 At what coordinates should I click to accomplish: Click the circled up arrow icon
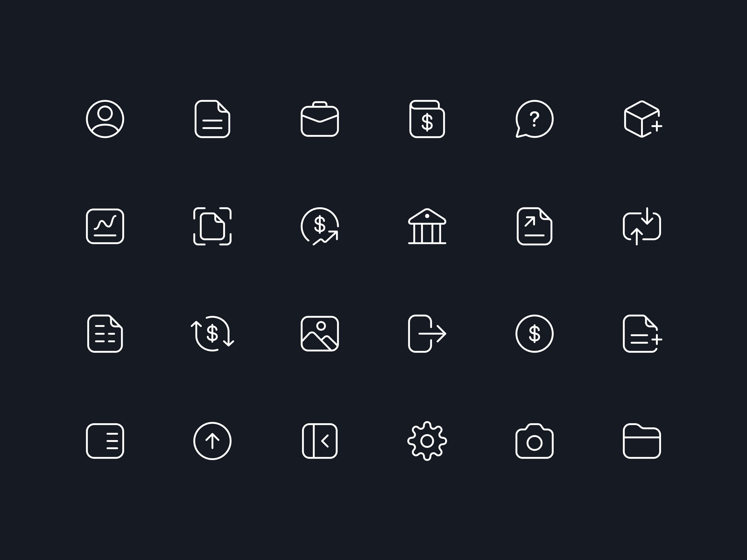pos(212,441)
